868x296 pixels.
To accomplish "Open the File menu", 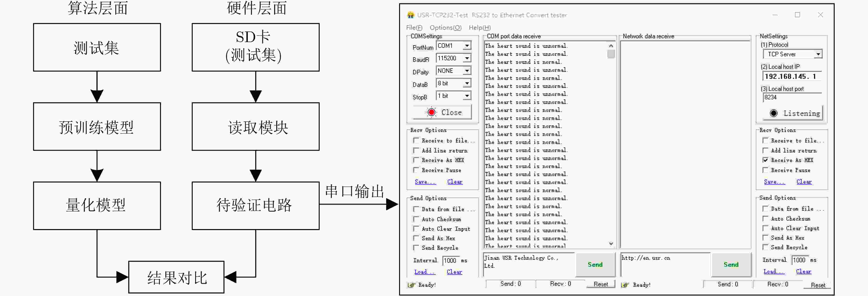I will 414,28.
